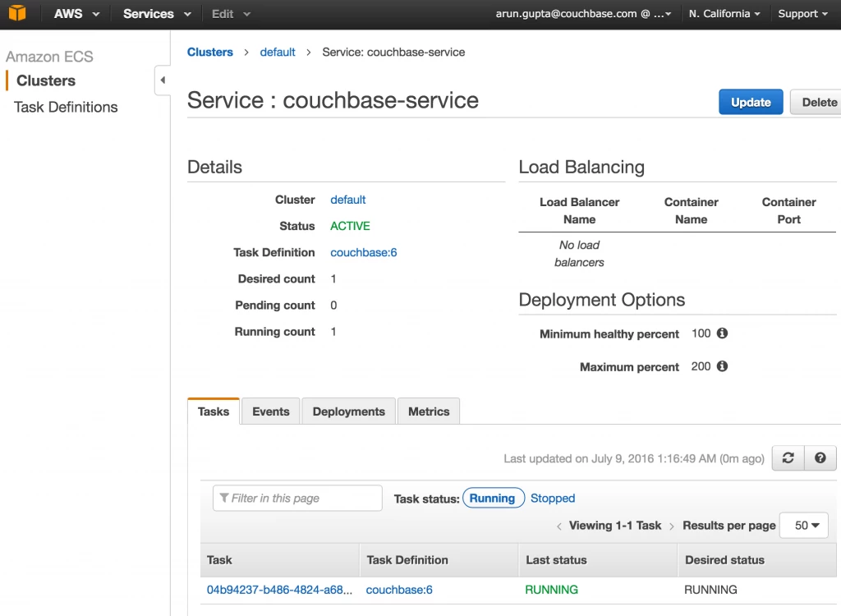Show info for Minimum healthy percent
This screenshot has width=841, height=616.
coord(723,333)
